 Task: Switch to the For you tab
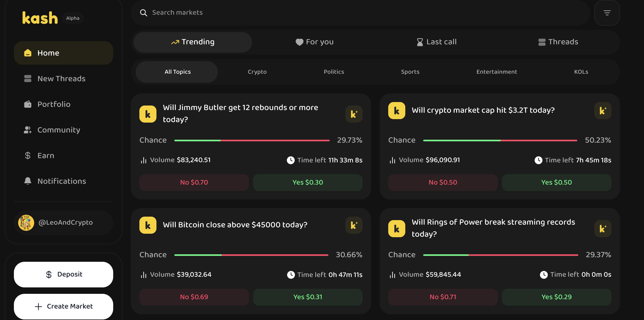pos(315,42)
